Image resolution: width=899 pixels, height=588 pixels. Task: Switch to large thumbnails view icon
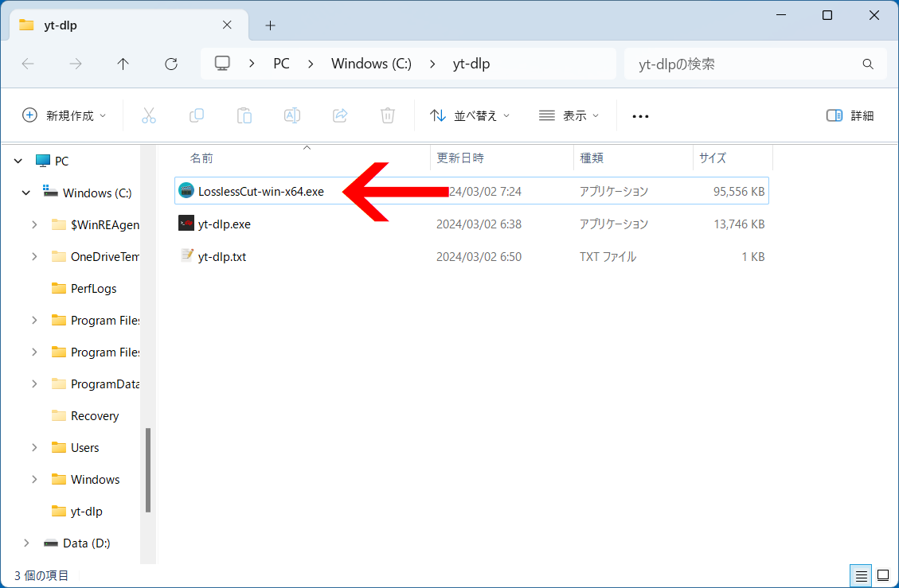884,575
